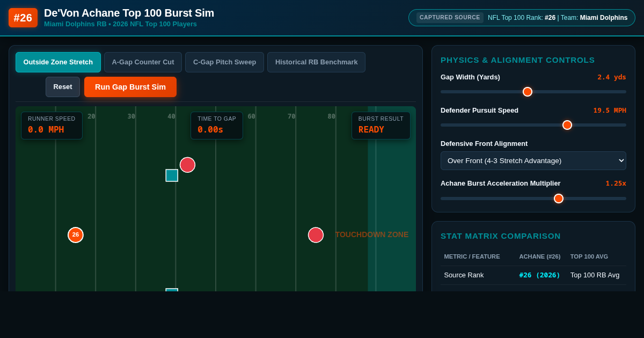Click the Miami Dolphins RB subtitle
Image resolution: width=644 pixels, height=338 pixels.
pos(120,24)
